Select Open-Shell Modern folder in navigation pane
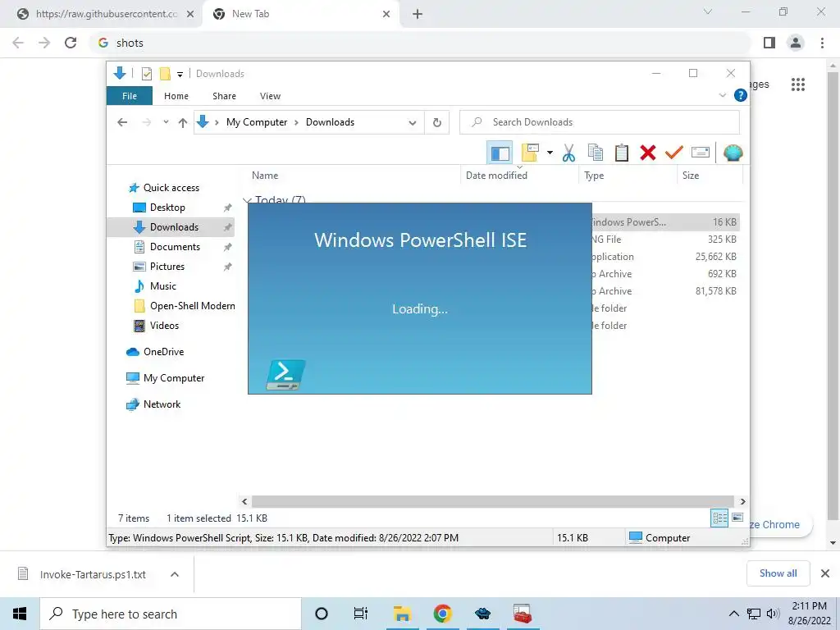Image resolution: width=840 pixels, height=630 pixels. pos(192,306)
